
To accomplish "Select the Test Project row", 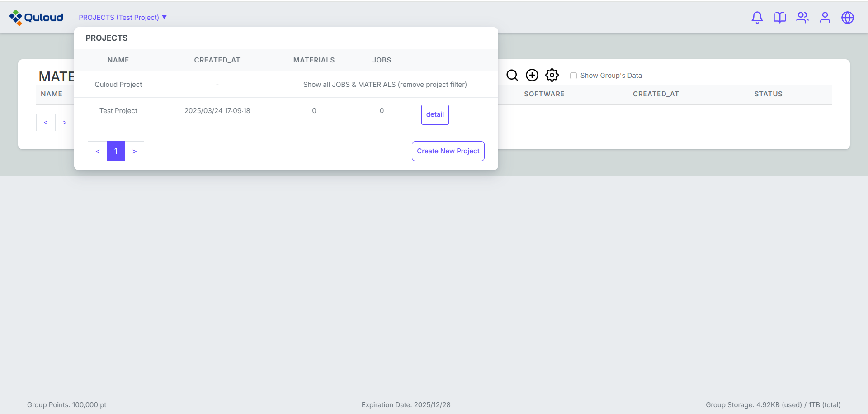I will point(118,111).
